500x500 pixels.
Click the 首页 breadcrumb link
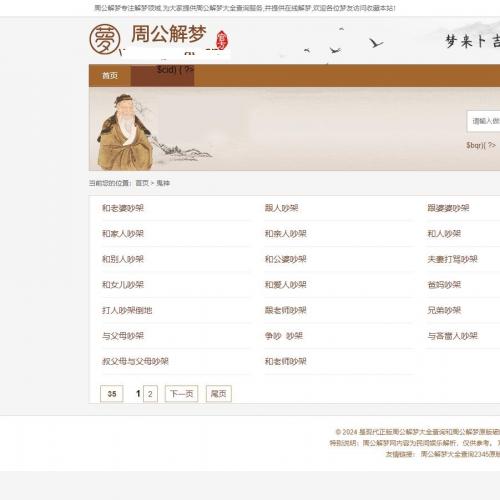point(142,183)
